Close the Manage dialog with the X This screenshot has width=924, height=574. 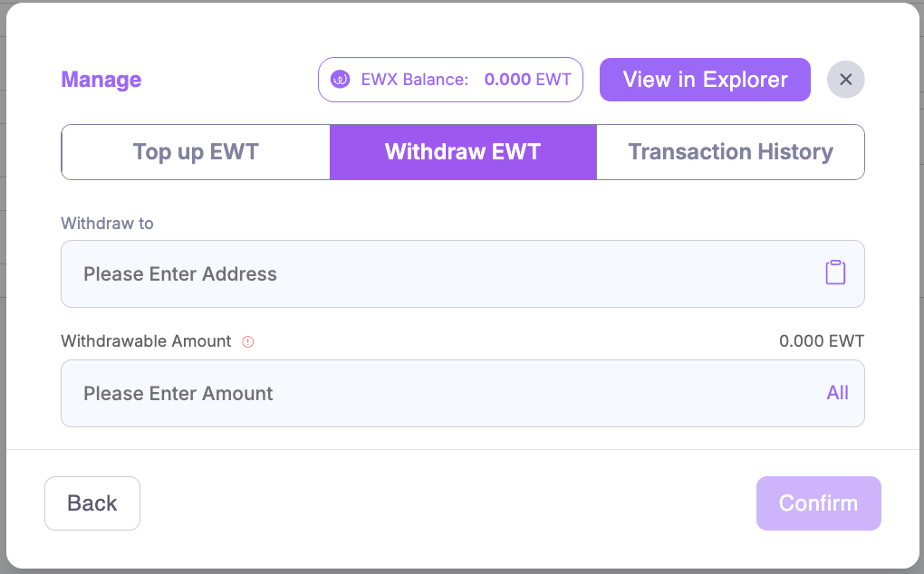(846, 80)
